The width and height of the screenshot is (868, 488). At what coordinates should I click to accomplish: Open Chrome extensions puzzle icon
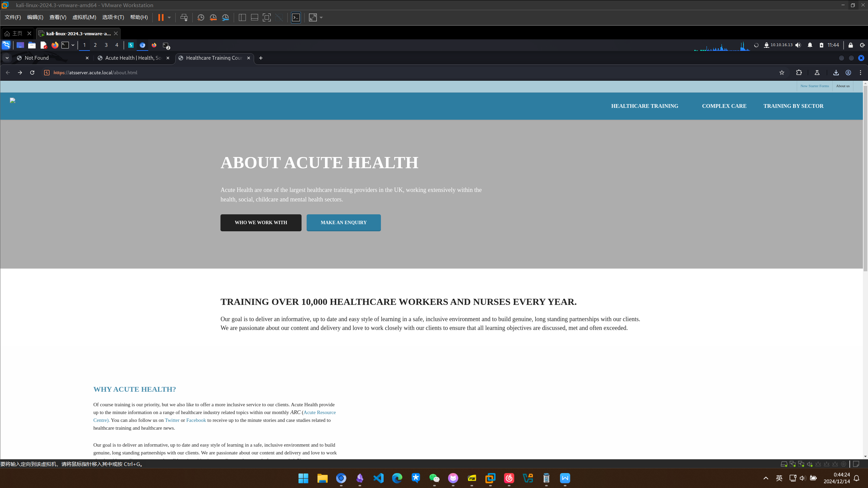(799, 73)
